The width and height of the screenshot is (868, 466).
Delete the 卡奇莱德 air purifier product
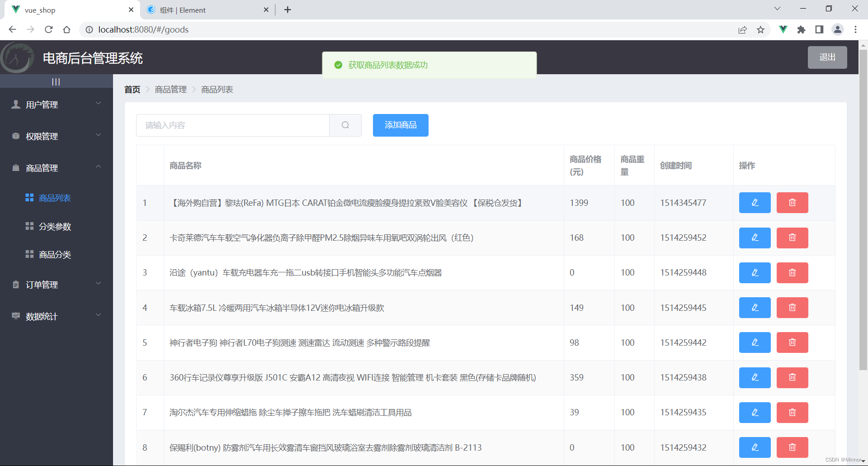pyautogui.click(x=792, y=238)
